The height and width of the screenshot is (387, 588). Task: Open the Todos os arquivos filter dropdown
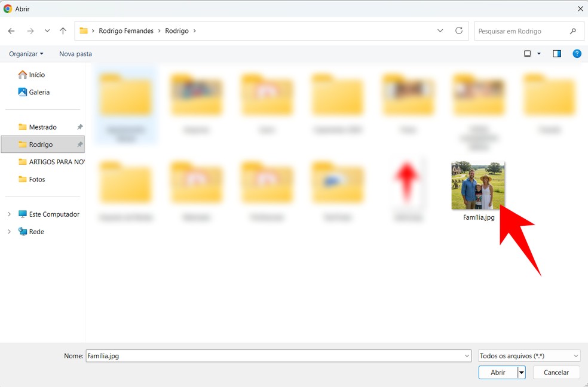tap(529, 356)
